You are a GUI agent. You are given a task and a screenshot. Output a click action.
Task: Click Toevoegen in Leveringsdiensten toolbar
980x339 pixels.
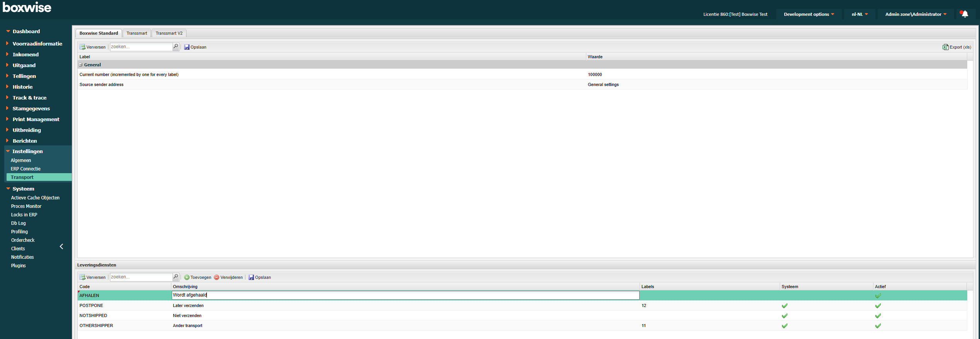pyautogui.click(x=198, y=277)
